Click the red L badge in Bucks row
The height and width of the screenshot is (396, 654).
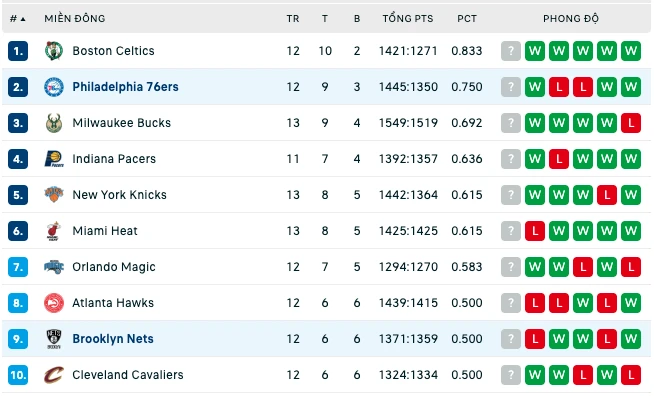pos(631,123)
